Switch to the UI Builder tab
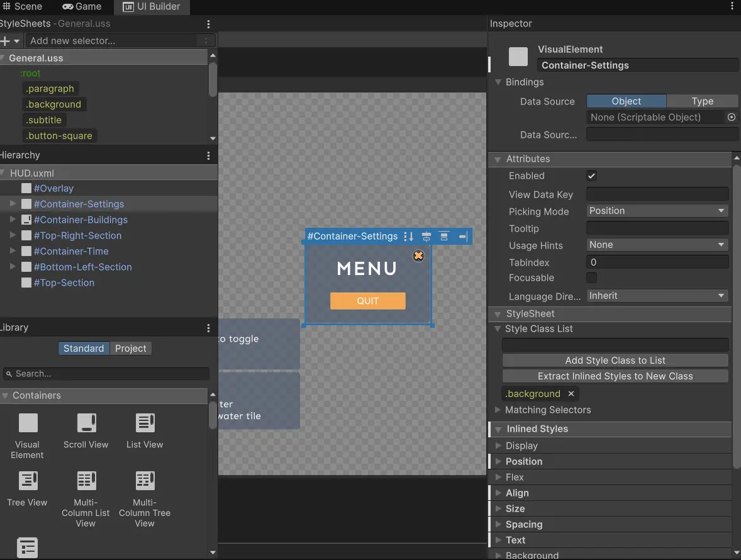The width and height of the screenshot is (741, 560). pyautogui.click(x=152, y=7)
